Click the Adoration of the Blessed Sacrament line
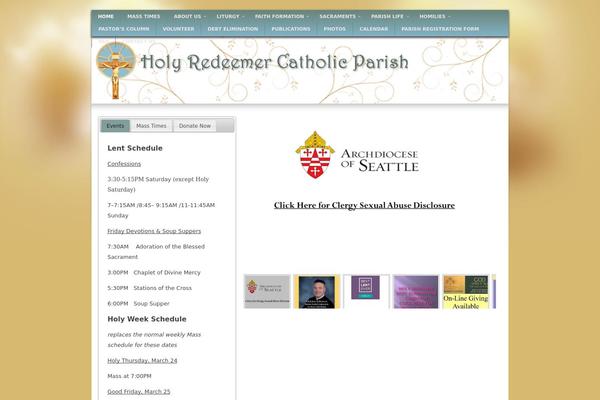The width and height of the screenshot is (600, 400). click(x=156, y=251)
